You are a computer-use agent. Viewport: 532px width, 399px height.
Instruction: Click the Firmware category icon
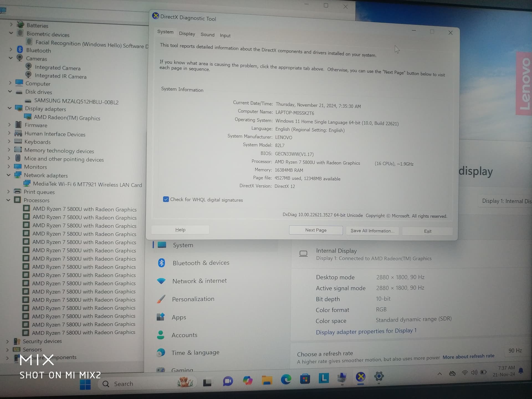tap(19, 124)
